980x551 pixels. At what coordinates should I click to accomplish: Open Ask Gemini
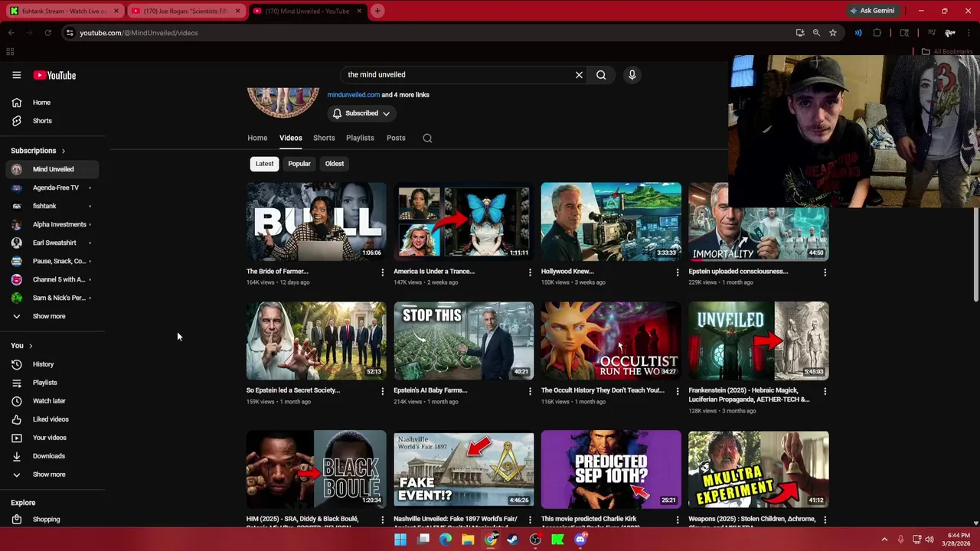[872, 11]
